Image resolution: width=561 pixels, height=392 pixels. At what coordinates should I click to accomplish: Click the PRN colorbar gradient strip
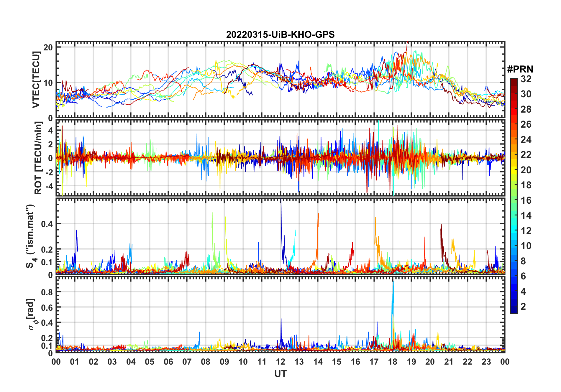(514, 196)
